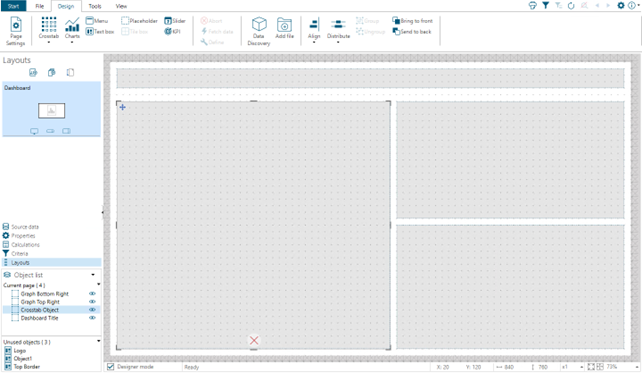Click the Bring to front icon
Image resolution: width=642 pixels, height=373 pixels.
click(x=396, y=20)
